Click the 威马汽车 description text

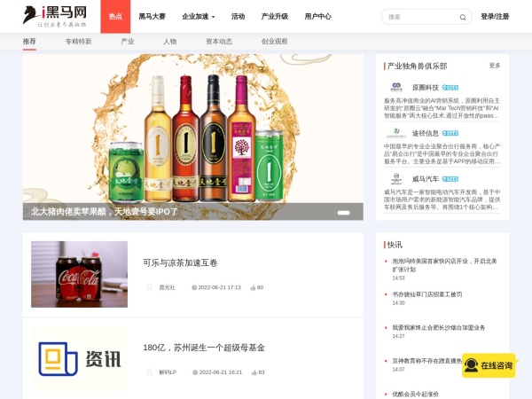(x=442, y=199)
